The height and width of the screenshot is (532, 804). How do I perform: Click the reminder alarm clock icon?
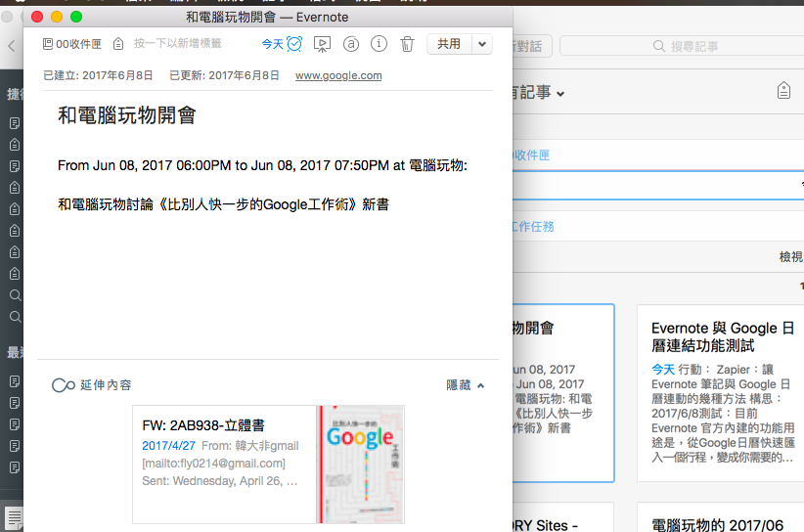[x=294, y=44]
